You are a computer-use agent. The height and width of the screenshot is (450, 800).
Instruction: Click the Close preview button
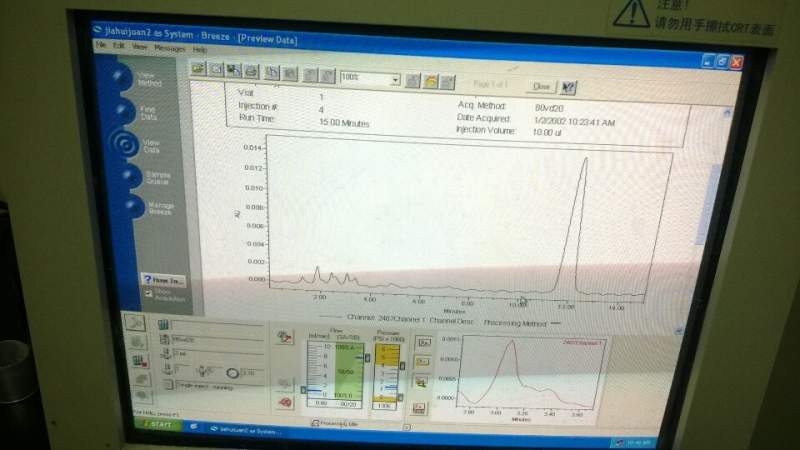tap(541, 86)
